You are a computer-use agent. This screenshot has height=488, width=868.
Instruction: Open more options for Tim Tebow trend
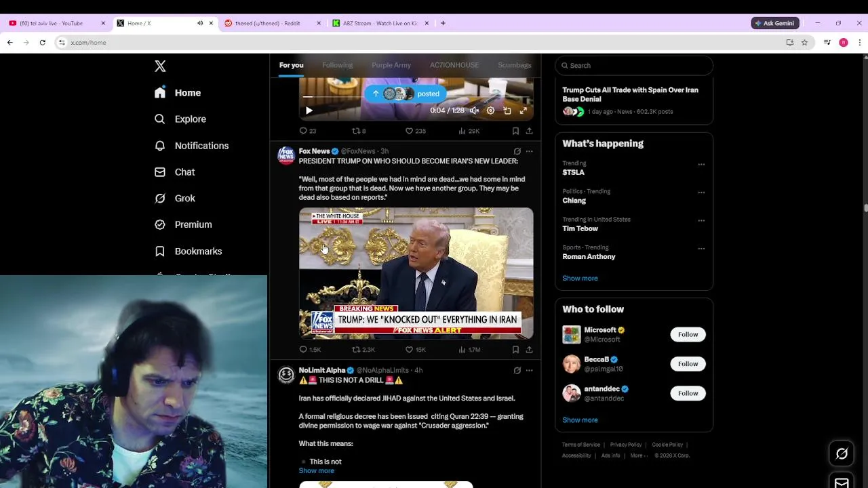pos(701,220)
